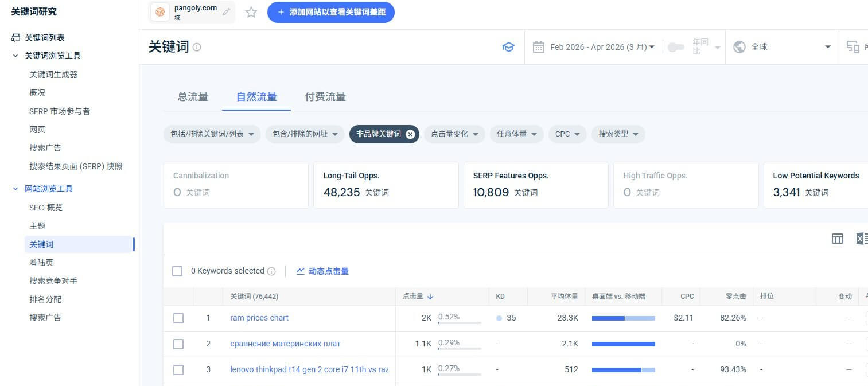
Task: Open the сравнение материнских плат keyword
Action: (285, 344)
